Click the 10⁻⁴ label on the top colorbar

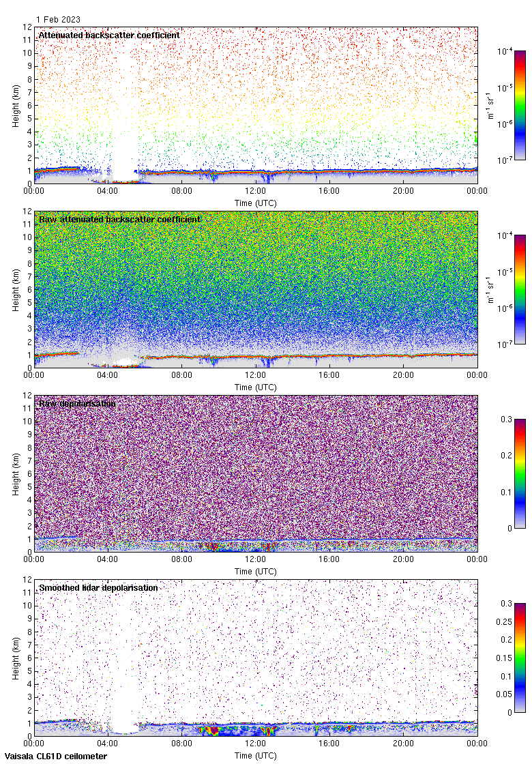tap(505, 52)
